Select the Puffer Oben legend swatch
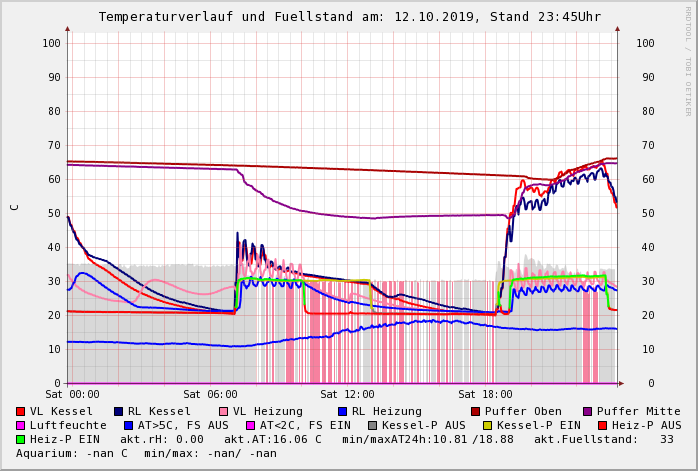This screenshot has height=471, width=698. coord(475,411)
